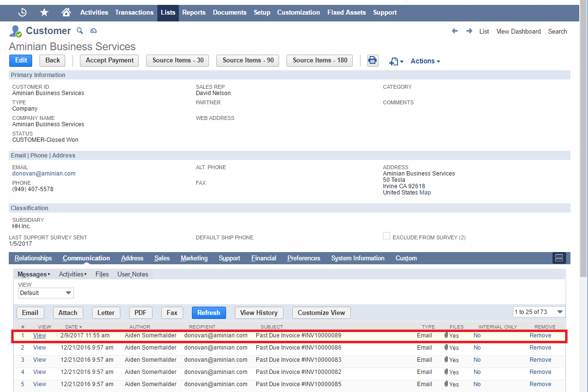
Task: Click the print icon in the toolbar
Action: click(x=373, y=60)
